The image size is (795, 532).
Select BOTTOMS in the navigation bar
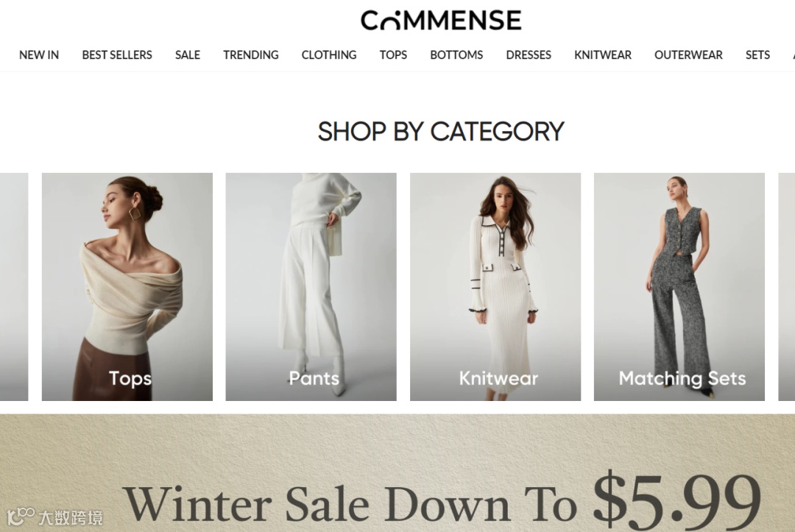click(456, 54)
